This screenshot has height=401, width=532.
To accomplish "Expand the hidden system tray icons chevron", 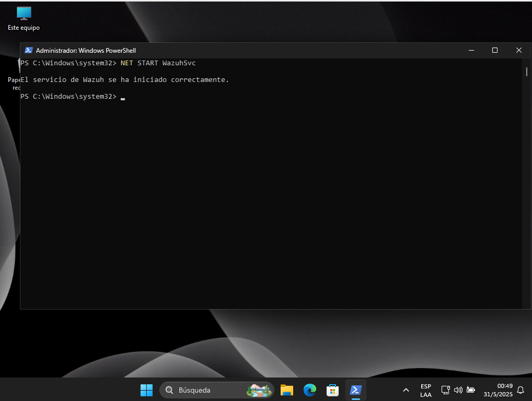I will tap(406, 390).
